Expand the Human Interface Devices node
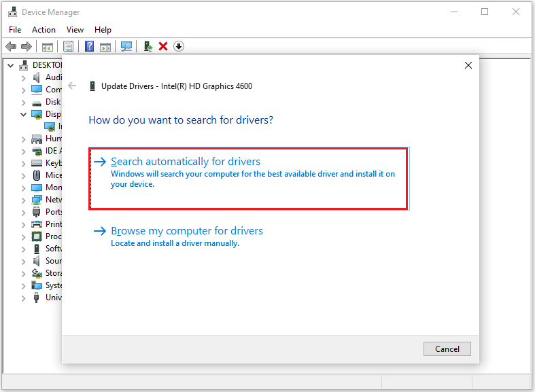The width and height of the screenshot is (535, 392). [x=23, y=139]
